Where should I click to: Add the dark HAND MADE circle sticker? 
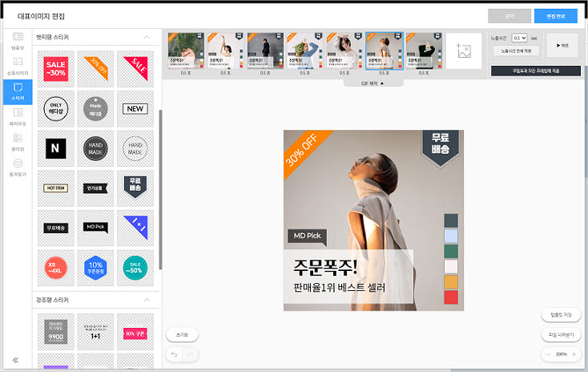click(95, 148)
